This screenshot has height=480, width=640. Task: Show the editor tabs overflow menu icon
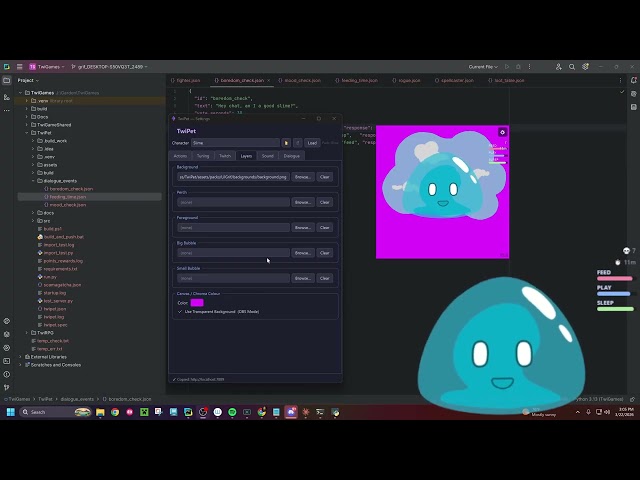click(620, 80)
